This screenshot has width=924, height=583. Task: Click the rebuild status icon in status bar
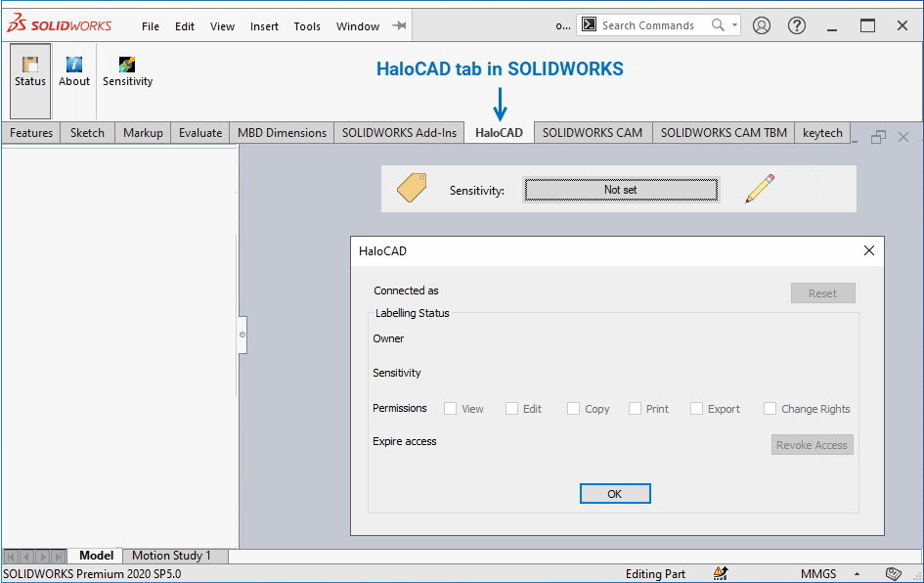click(721, 573)
